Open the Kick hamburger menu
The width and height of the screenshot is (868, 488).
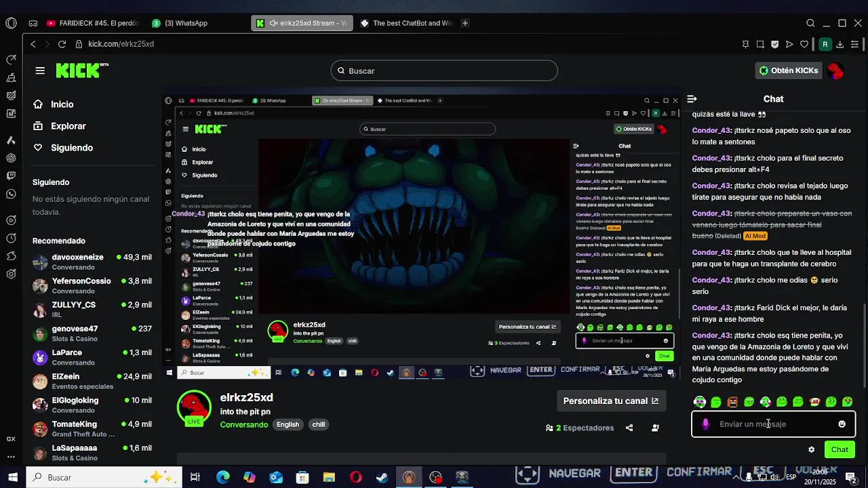40,70
